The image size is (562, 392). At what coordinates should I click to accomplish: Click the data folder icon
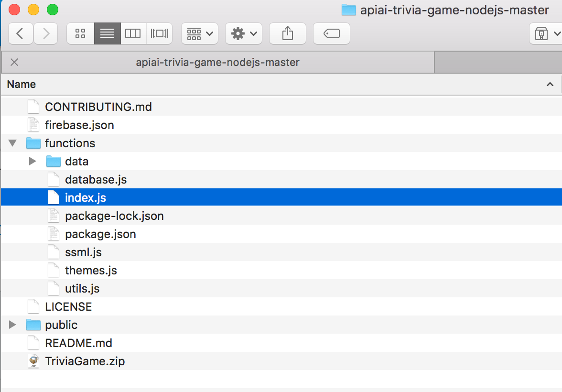click(x=54, y=162)
